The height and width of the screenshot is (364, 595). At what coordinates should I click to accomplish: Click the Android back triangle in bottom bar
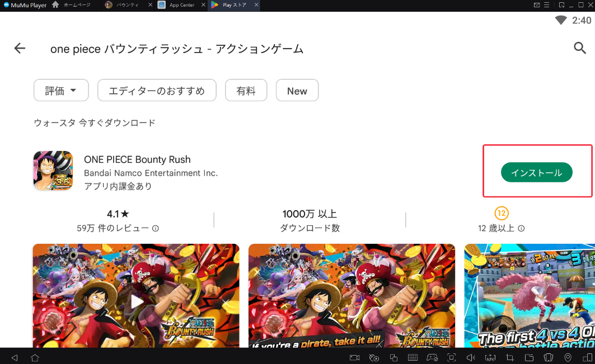[x=15, y=357]
